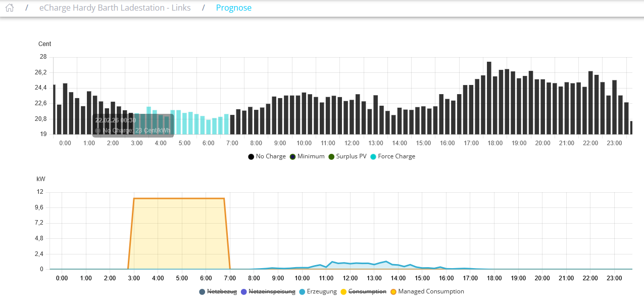This screenshot has width=644, height=300.
Task: Click the black No Charge legend dot
Action: click(x=251, y=157)
